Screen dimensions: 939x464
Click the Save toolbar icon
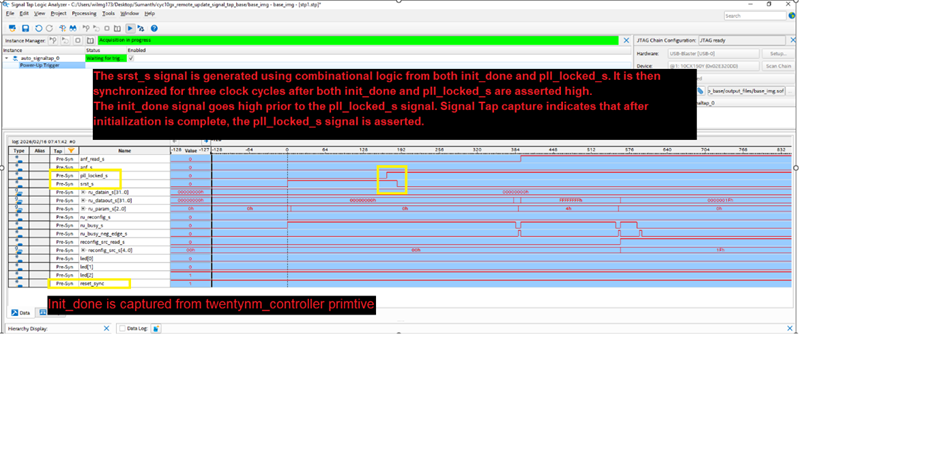26,28
